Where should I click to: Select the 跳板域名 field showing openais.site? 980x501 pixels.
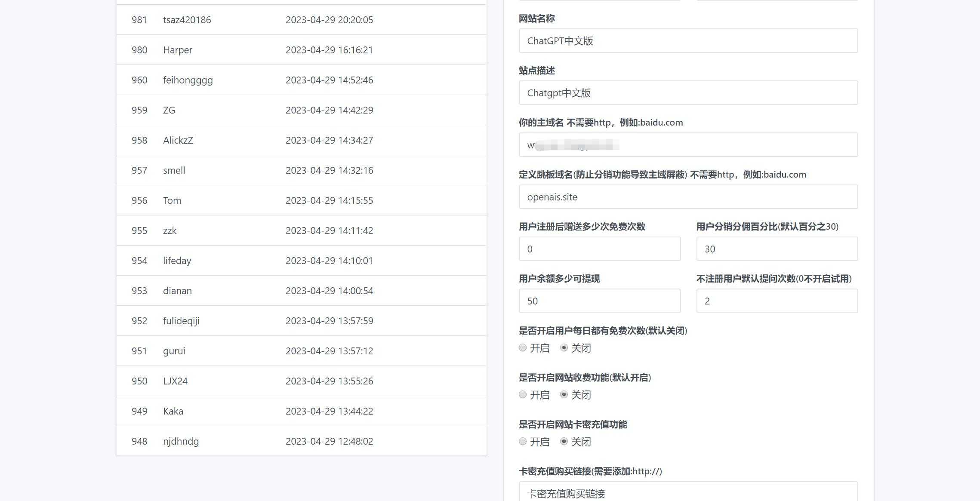click(x=687, y=197)
